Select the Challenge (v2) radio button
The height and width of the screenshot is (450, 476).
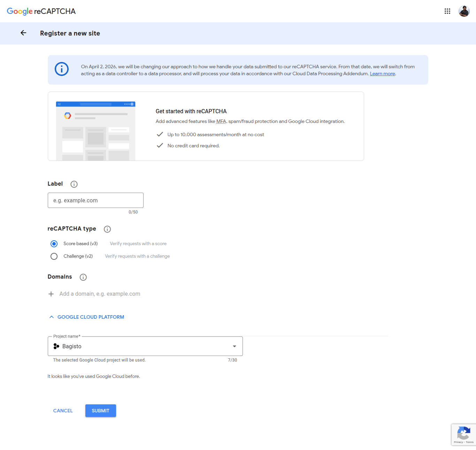point(54,256)
